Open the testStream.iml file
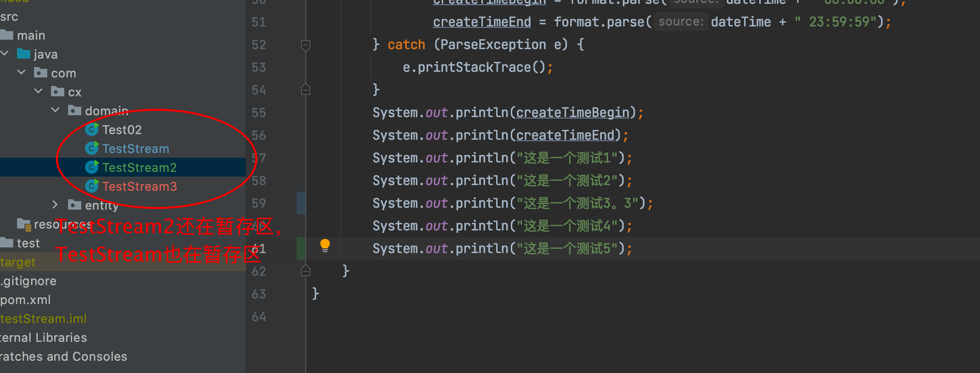The image size is (980, 373). [43, 319]
